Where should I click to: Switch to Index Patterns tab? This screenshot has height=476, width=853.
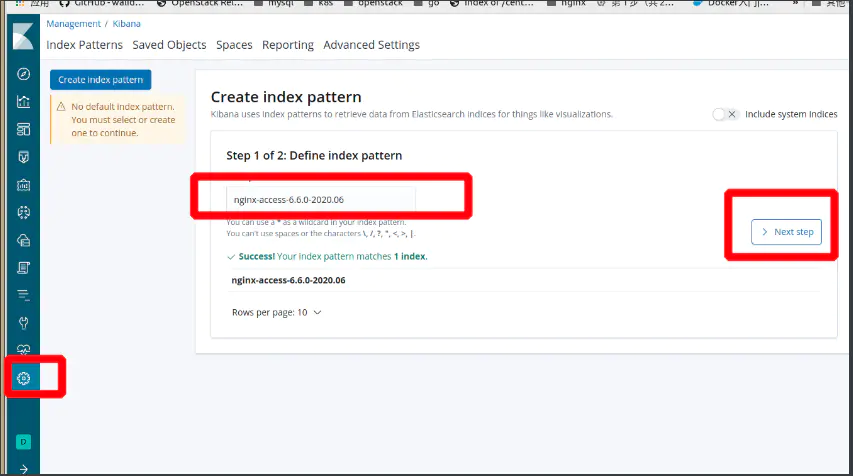pos(84,45)
